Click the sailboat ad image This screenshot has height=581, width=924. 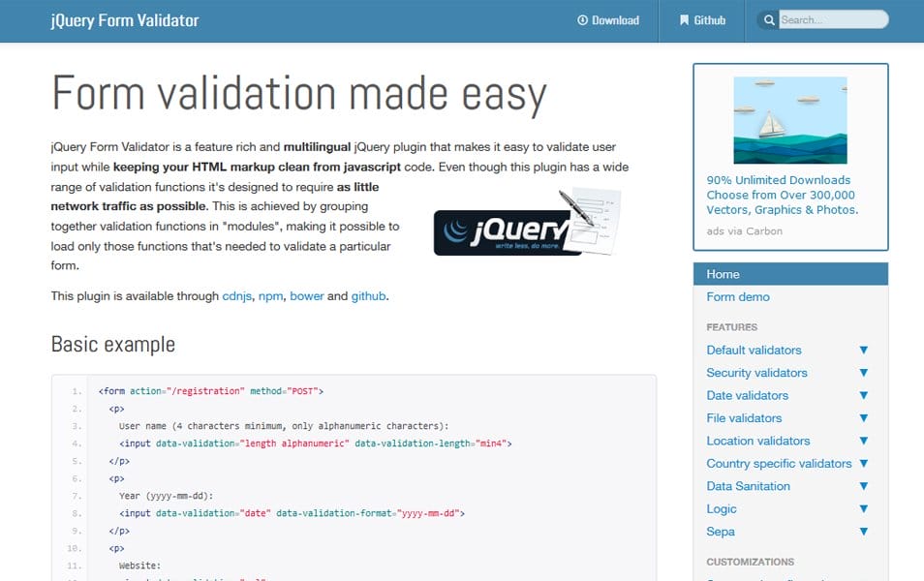click(789, 118)
